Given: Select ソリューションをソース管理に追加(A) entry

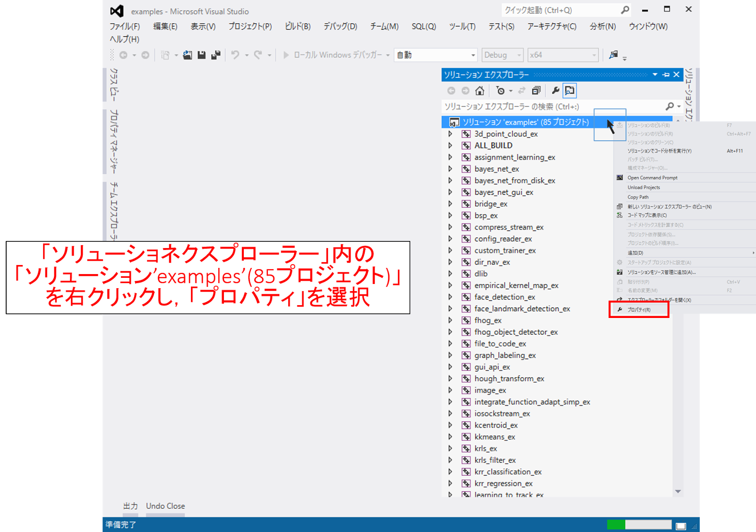Looking at the screenshot, I should (661, 272).
